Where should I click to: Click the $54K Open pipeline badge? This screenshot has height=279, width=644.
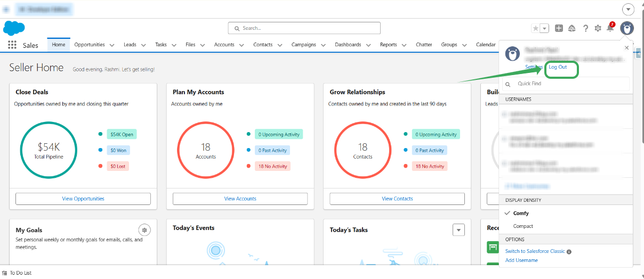122,135
